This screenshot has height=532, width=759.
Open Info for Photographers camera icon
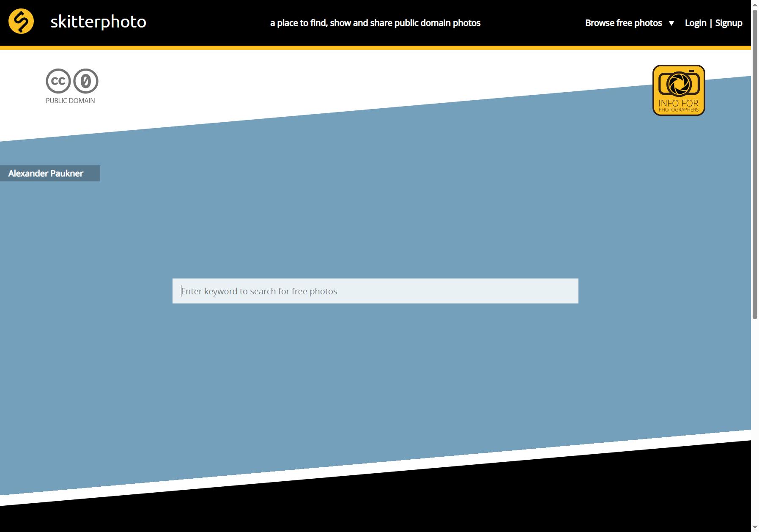tap(679, 90)
